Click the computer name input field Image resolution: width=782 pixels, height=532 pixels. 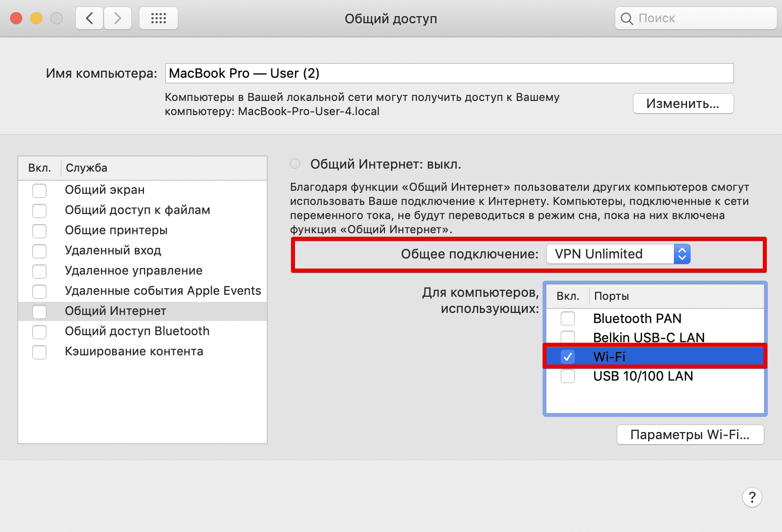click(x=449, y=73)
